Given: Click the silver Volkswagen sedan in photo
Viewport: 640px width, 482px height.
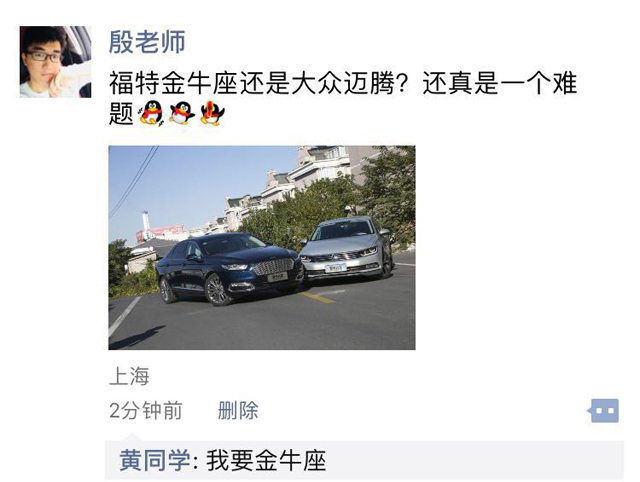Looking at the screenshot, I should coord(347,249).
